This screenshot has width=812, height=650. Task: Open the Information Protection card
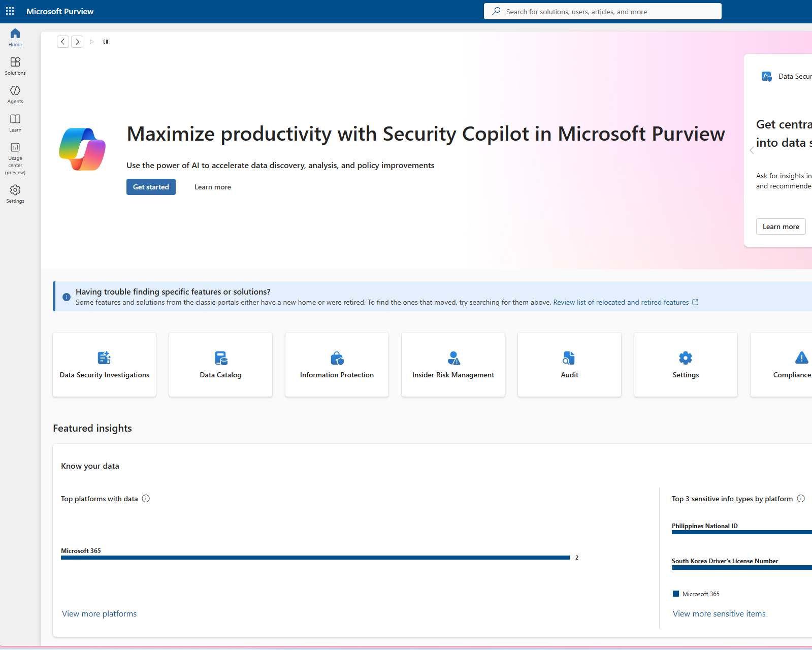(337, 365)
